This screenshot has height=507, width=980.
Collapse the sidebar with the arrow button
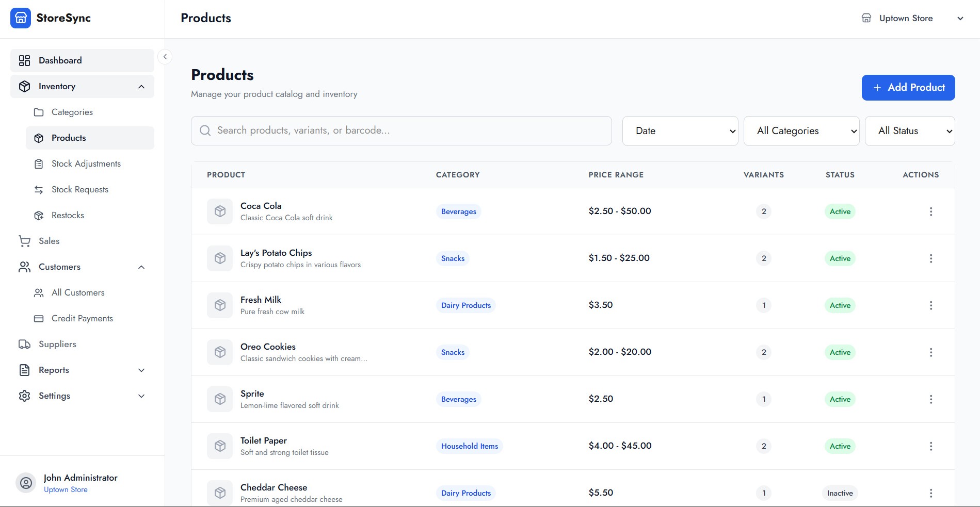(165, 57)
